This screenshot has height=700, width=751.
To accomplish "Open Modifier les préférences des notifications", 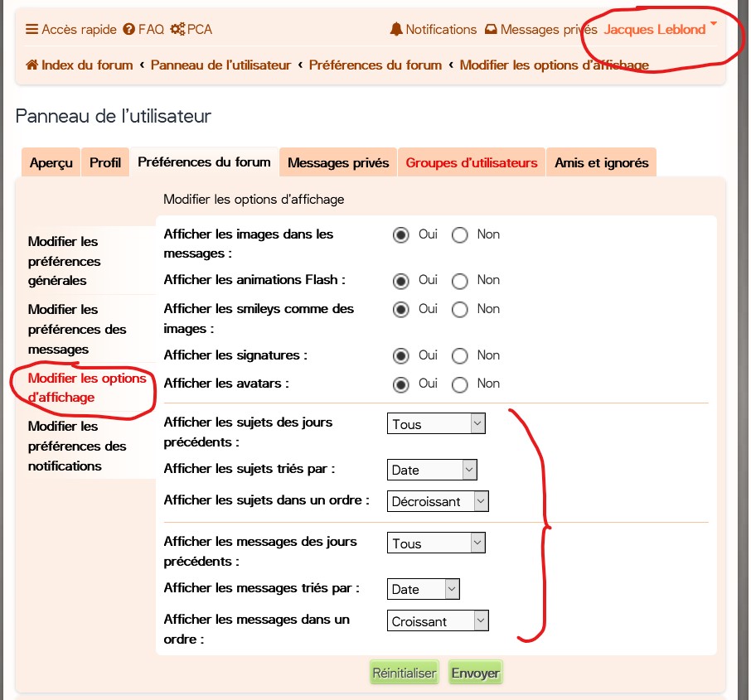I will point(77,446).
